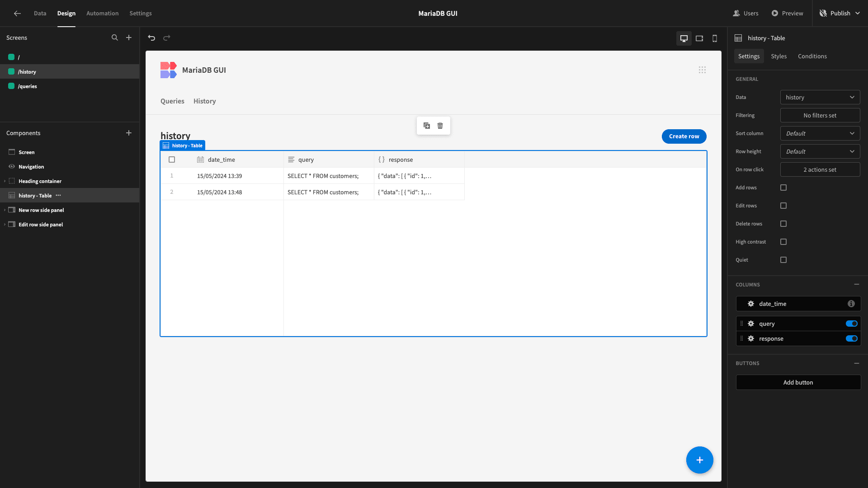Click the back arrow icon
The image size is (868, 488).
point(17,14)
